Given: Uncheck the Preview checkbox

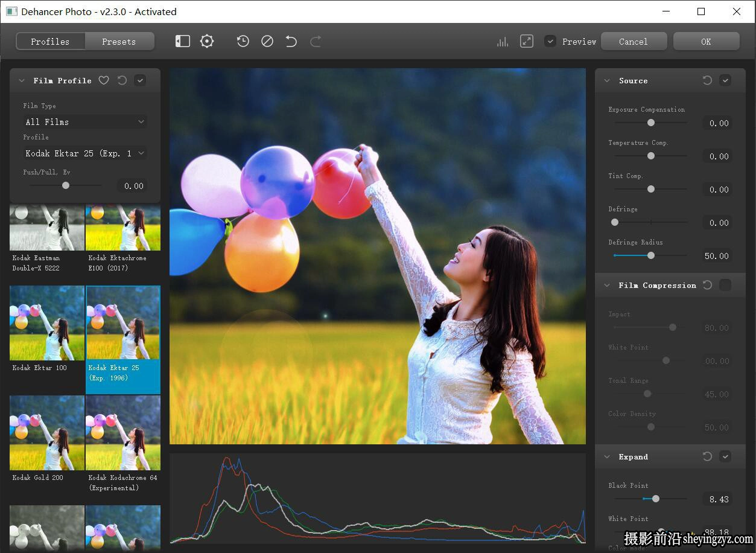Looking at the screenshot, I should tap(550, 41).
